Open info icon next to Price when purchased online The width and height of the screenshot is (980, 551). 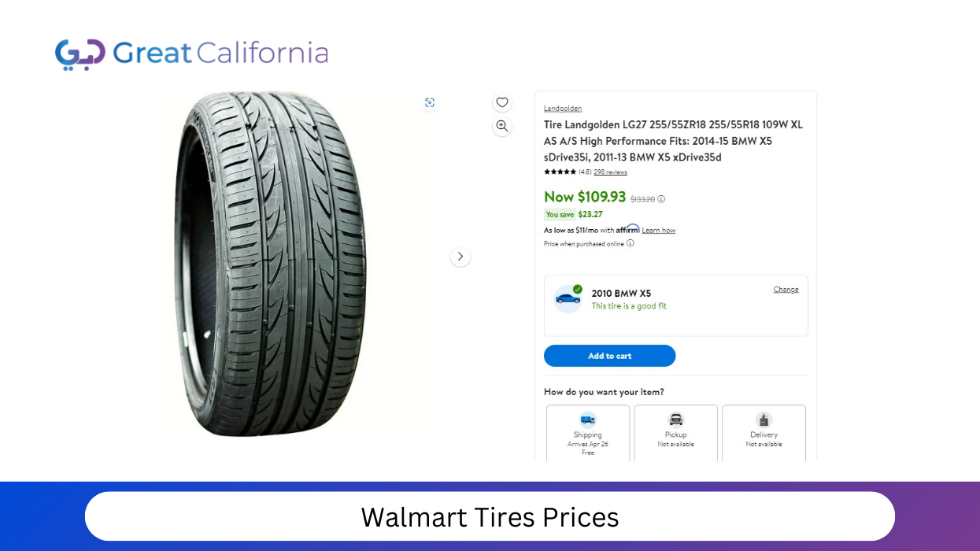631,243
